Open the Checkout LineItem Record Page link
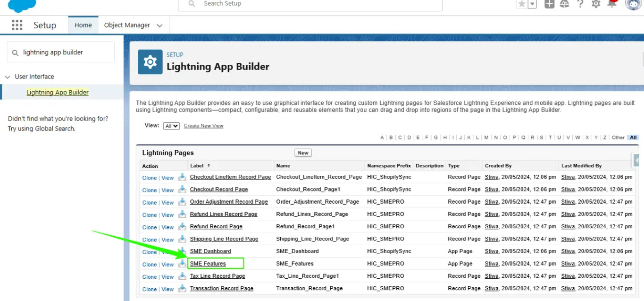 tap(230, 177)
